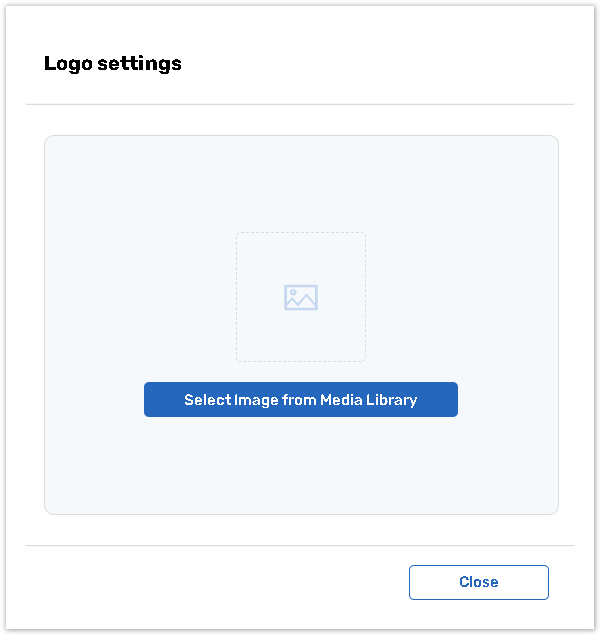Click the image placeholder icon
Image resolution: width=600 pixels, height=635 pixels.
click(x=301, y=297)
